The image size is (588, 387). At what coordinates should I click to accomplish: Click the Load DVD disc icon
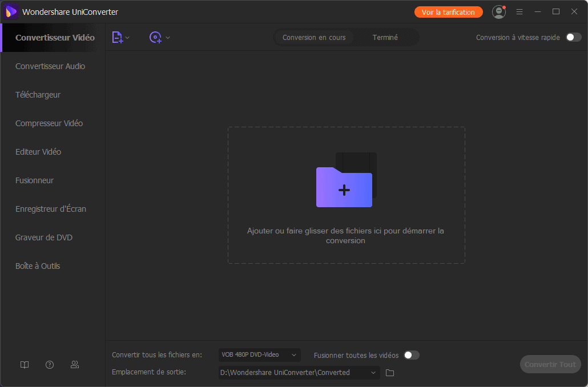(155, 38)
